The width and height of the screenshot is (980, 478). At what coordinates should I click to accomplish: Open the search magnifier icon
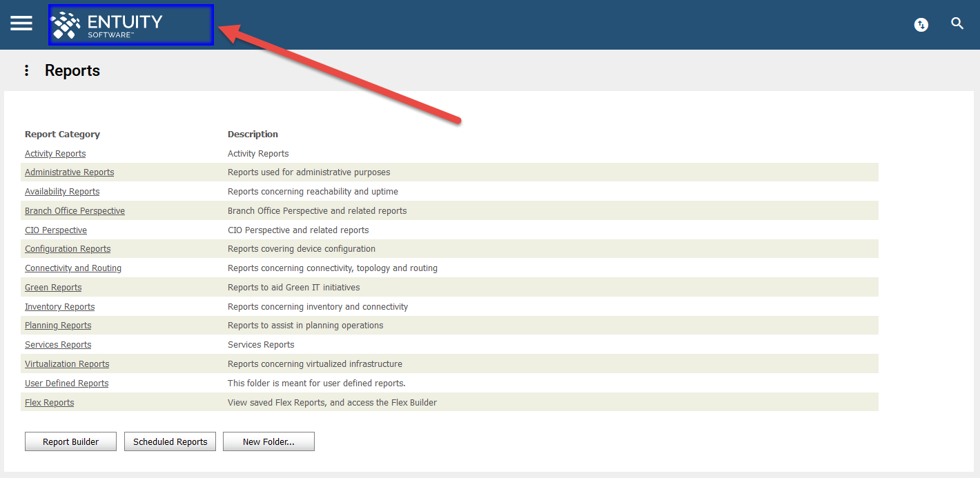[957, 23]
